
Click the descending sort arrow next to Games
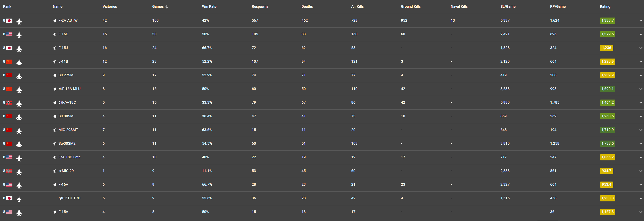(x=167, y=7)
